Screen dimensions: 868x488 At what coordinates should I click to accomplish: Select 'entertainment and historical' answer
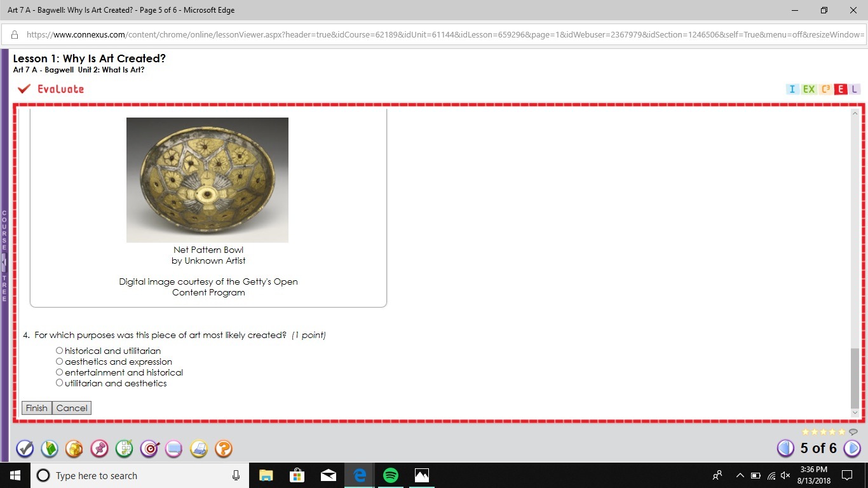click(59, 372)
